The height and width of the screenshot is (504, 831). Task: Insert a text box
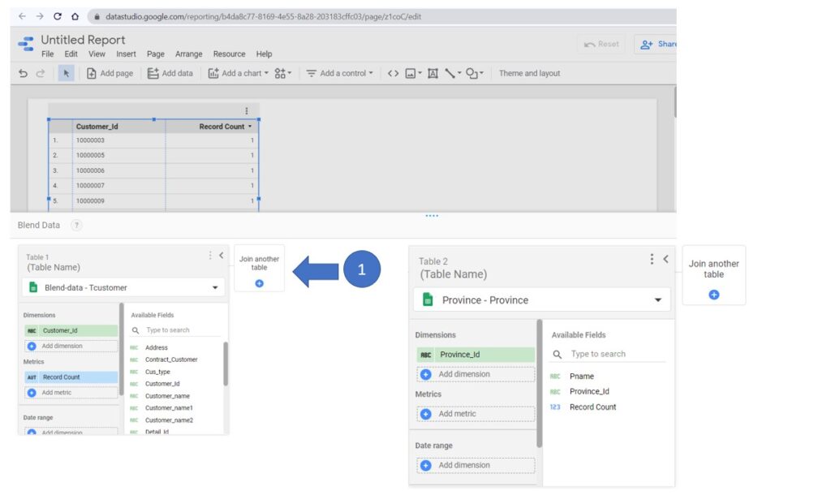click(x=433, y=73)
